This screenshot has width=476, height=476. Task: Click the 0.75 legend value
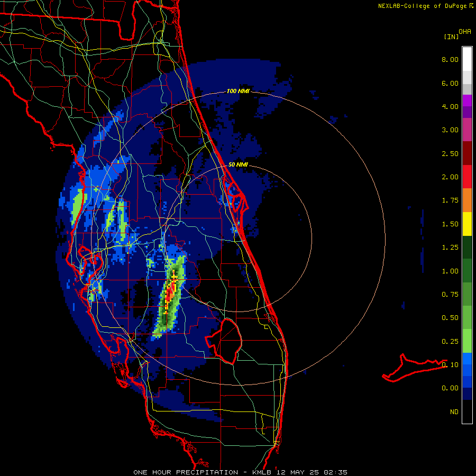tap(450, 295)
